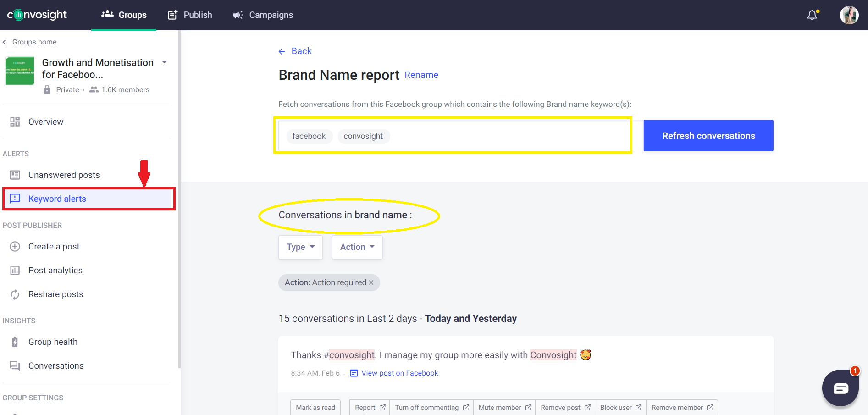The height and width of the screenshot is (415, 868).
Task: Click the Reshare posts icon
Action: 15,294
